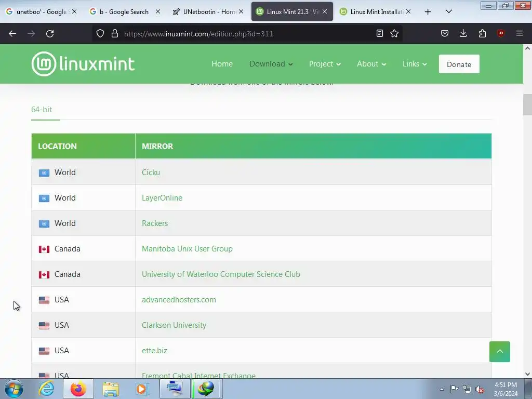The width and height of the screenshot is (532, 399).
Task: Click the MIRROR column header
Action: point(313,146)
